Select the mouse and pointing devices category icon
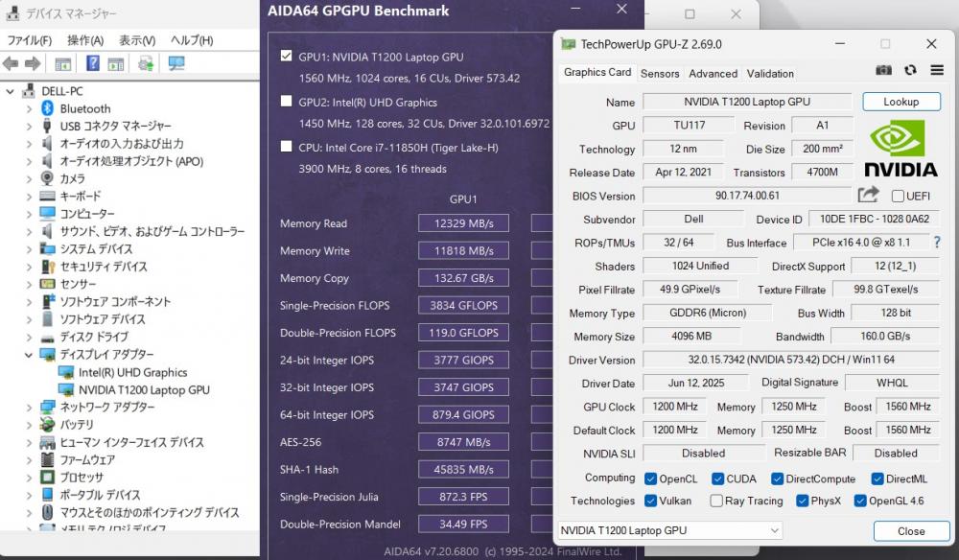The height and width of the screenshot is (560, 959). pos(47,512)
